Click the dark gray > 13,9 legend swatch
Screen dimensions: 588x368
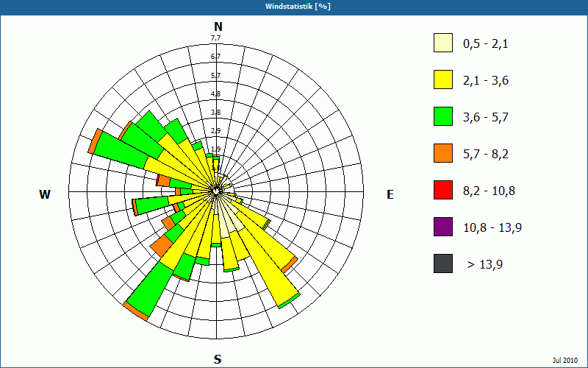pyautogui.click(x=443, y=263)
